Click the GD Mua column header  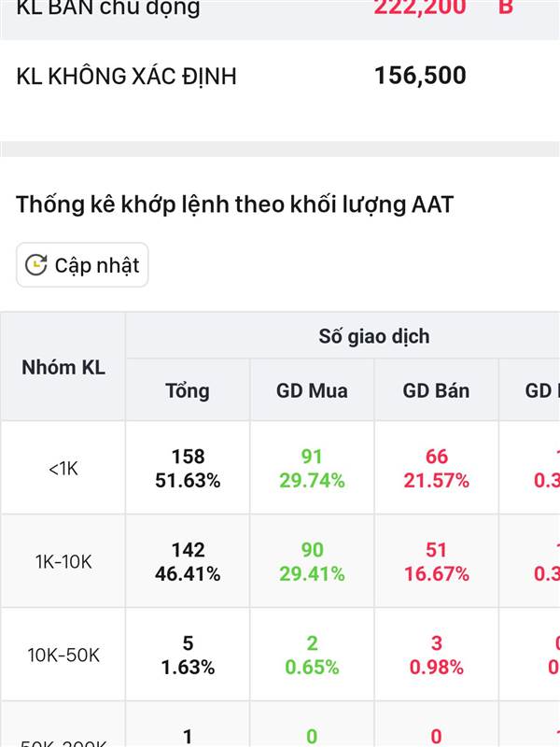tap(312, 390)
